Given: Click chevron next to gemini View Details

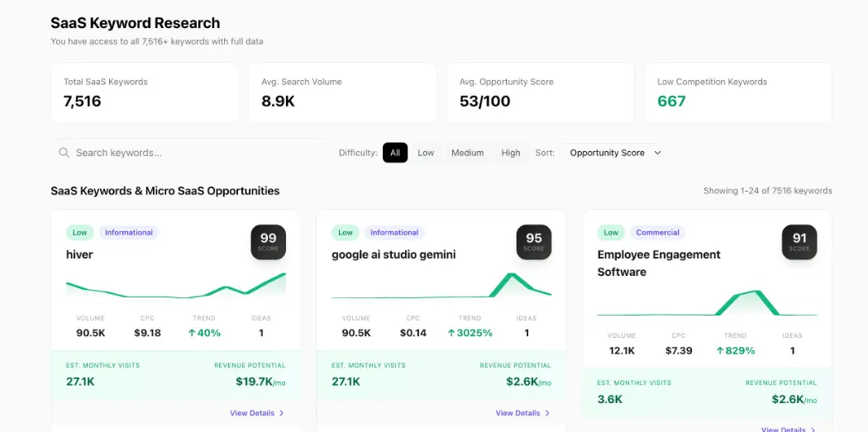Looking at the screenshot, I should 547,413.
